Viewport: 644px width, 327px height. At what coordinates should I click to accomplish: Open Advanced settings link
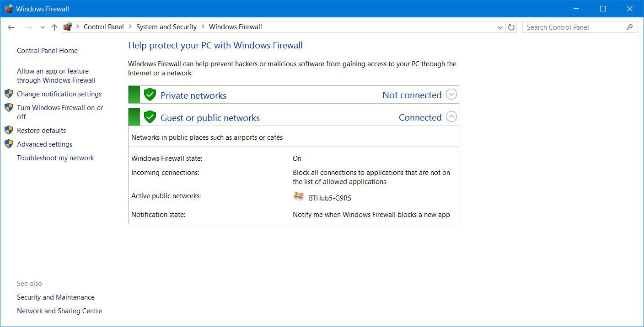[45, 144]
